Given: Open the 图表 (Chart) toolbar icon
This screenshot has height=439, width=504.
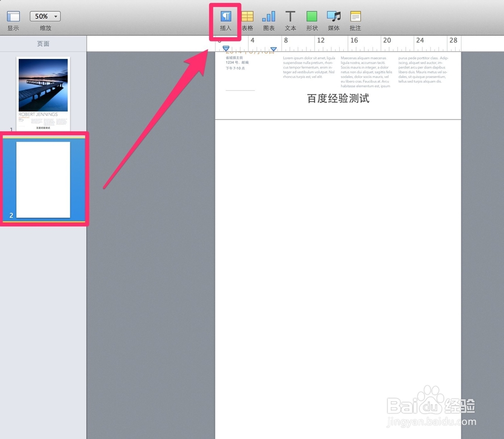Looking at the screenshot, I should (269, 17).
